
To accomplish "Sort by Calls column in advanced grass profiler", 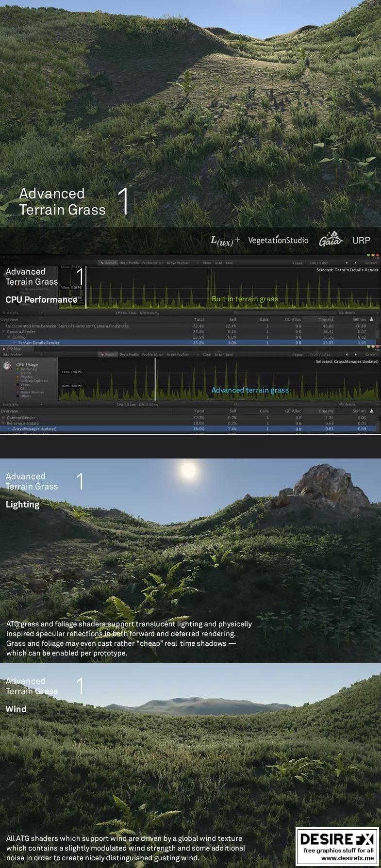I will pos(264,411).
